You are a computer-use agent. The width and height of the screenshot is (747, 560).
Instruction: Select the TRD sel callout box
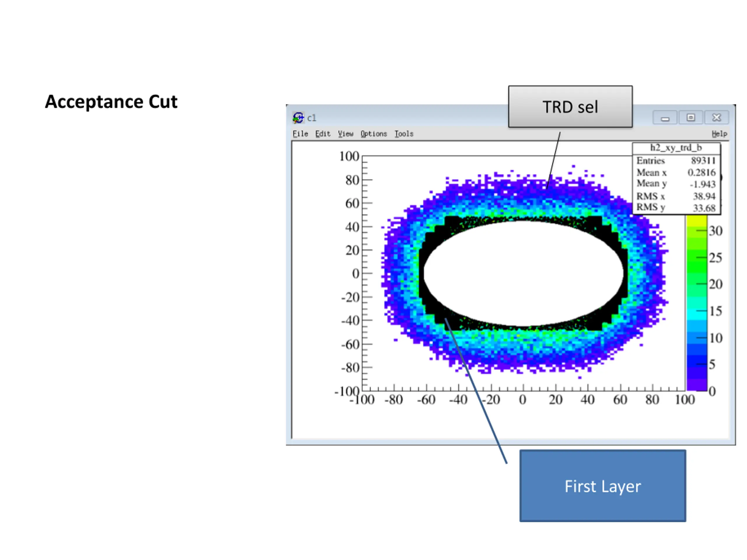pos(570,106)
